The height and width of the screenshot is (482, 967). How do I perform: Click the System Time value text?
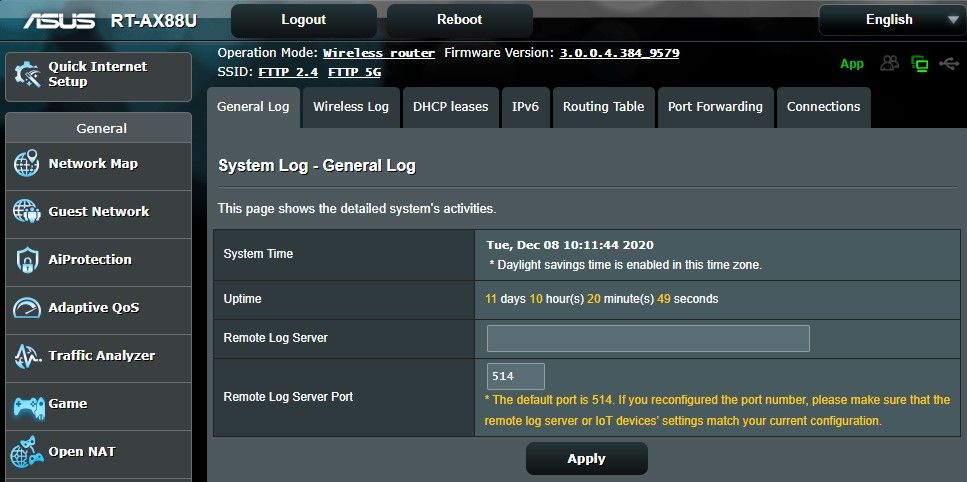[570, 245]
